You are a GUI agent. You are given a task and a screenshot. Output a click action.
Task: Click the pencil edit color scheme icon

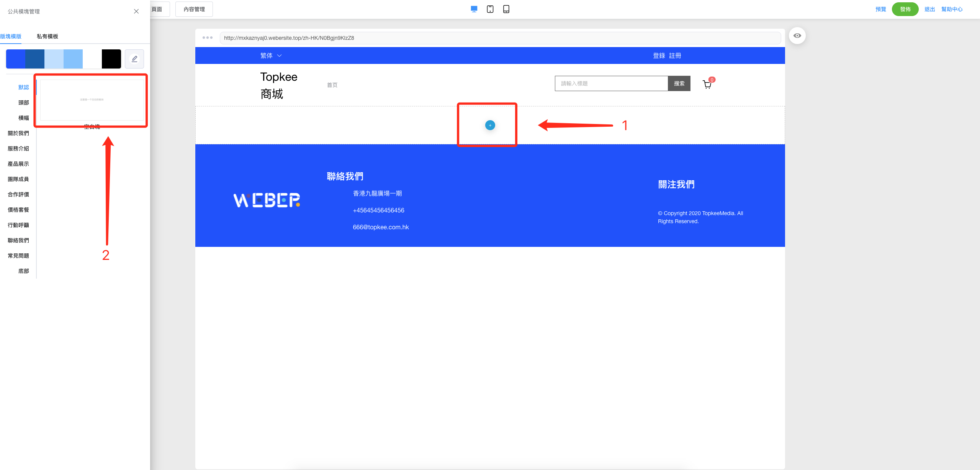point(134,59)
